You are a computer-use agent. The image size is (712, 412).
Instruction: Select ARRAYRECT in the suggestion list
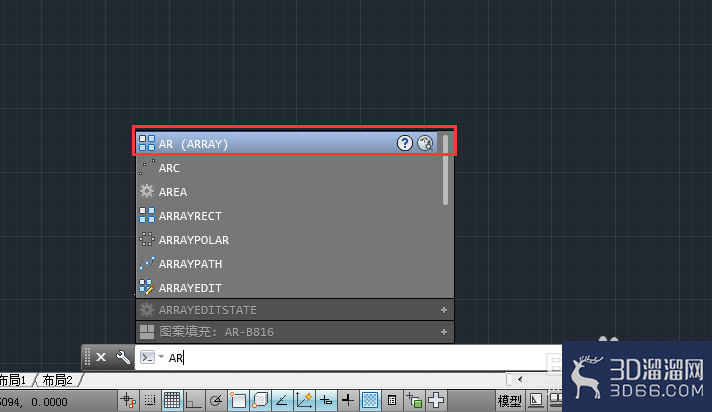pyautogui.click(x=287, y=216)
